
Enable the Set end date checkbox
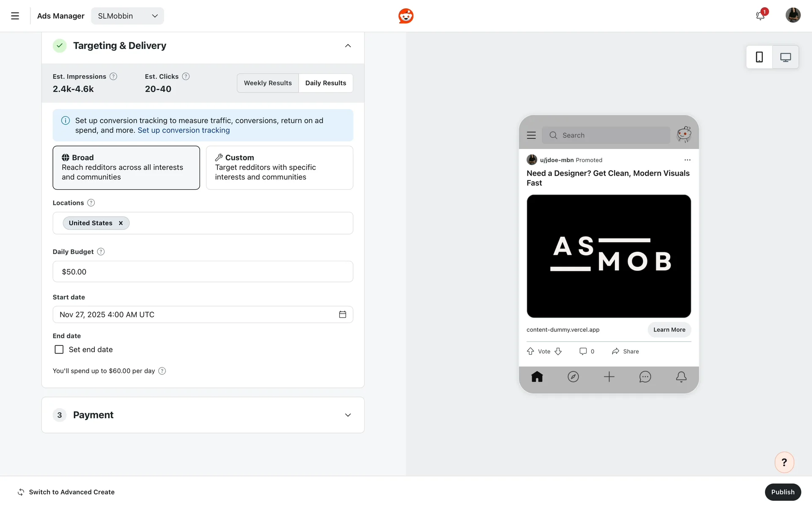point(59,350)
